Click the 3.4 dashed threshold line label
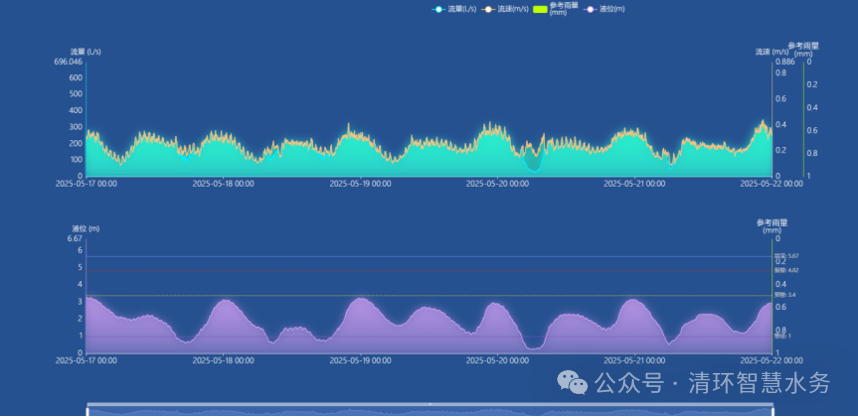Screen dimensions: 858x417 [786, 295]
